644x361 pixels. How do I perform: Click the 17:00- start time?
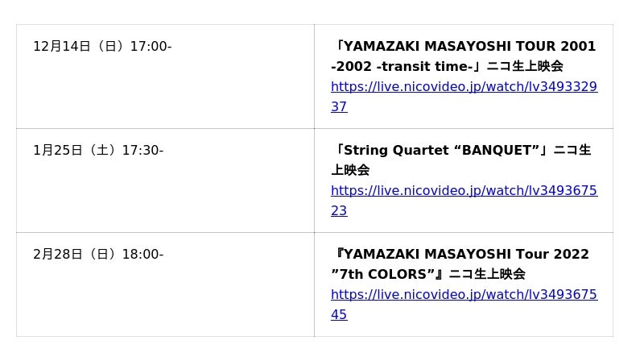(x=151, y=47)
